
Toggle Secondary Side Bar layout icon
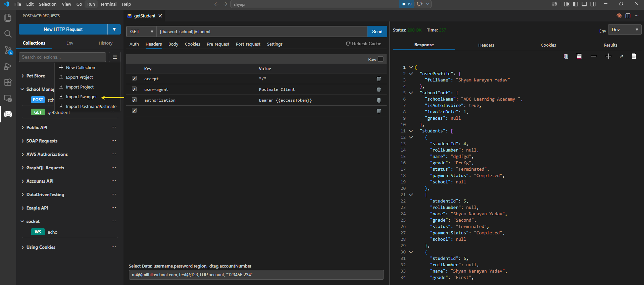coord(593,4)
